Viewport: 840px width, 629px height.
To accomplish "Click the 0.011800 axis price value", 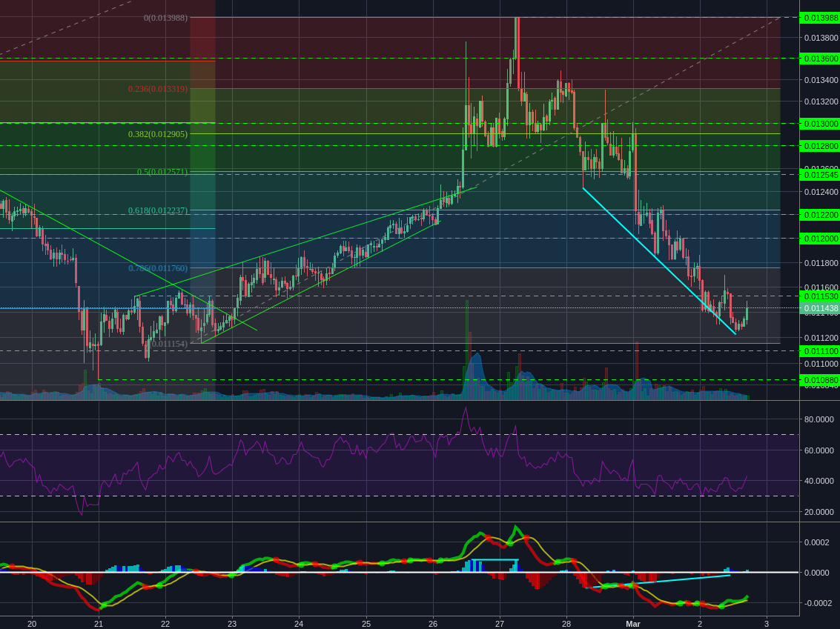I will 821,263.
